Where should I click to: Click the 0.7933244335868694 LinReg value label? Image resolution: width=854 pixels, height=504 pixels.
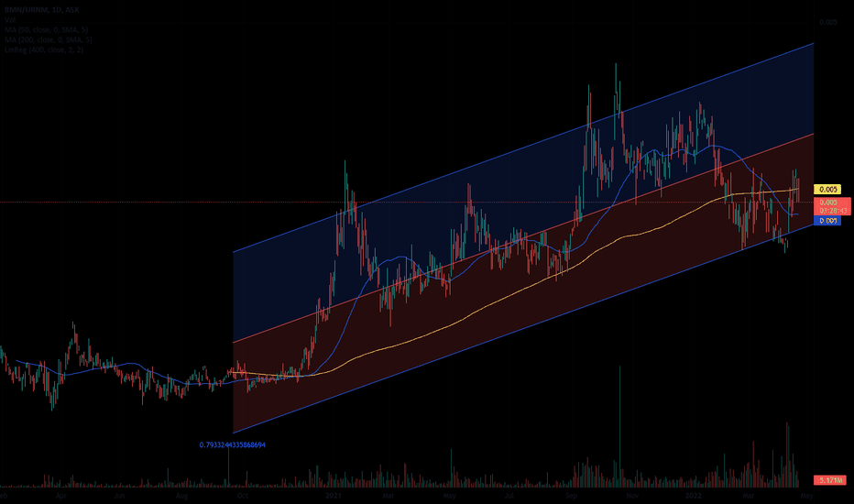[x=233, y=445]
